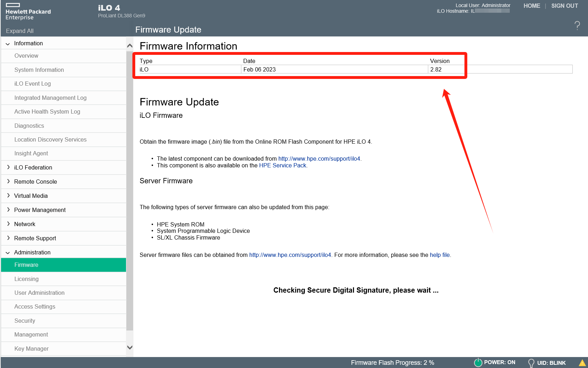
Task: Collapse the Information section
Action: point(8,44)
